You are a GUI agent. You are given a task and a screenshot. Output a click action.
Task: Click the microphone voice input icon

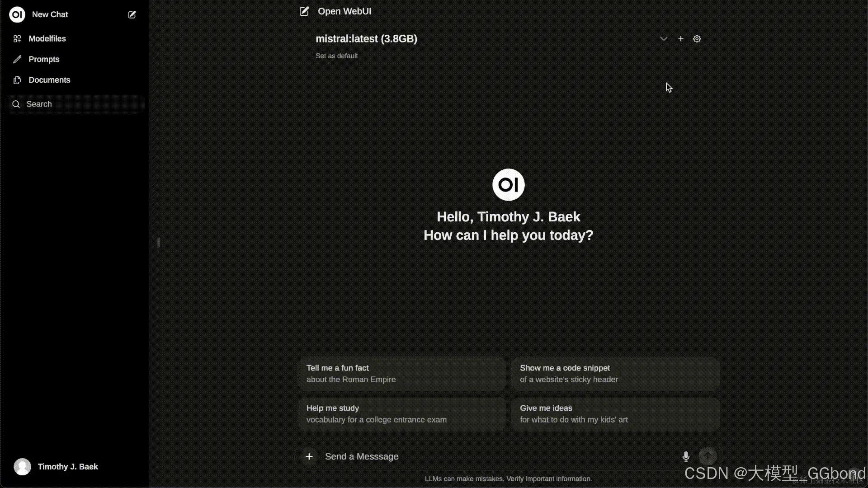tap(686, 456)
